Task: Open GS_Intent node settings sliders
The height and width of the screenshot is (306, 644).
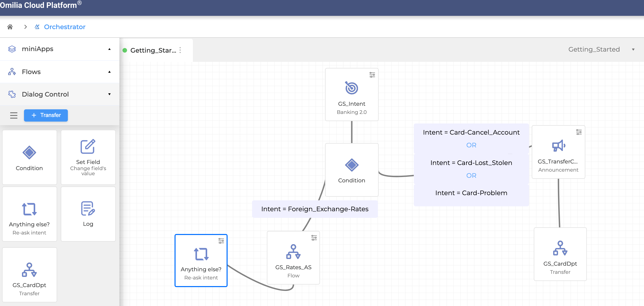Action: pos(372,75)
